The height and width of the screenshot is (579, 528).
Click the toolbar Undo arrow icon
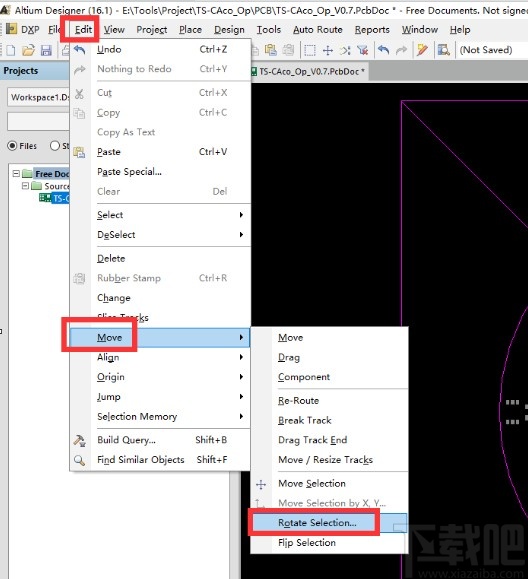[x=384, y=50]
